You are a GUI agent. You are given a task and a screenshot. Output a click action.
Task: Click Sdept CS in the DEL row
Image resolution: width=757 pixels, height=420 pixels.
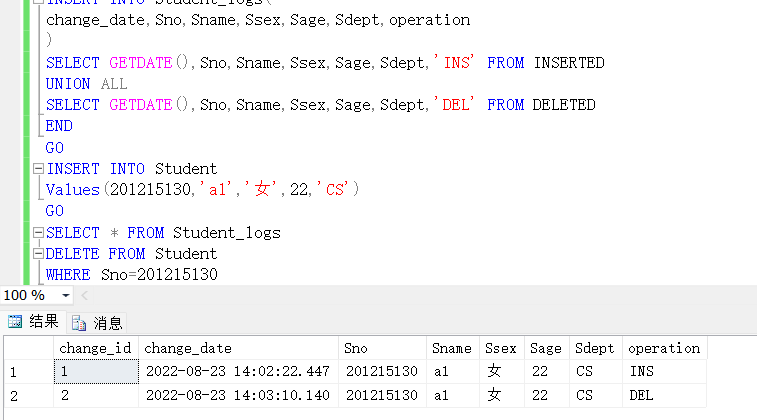point(596,395)
